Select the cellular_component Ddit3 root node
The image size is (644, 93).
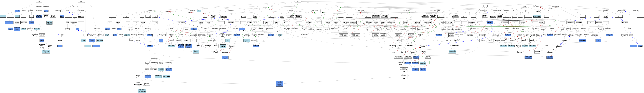81,2
